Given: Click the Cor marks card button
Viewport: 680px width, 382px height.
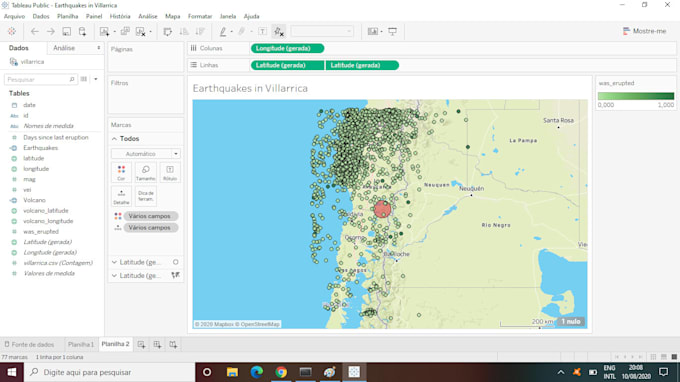Looking at the screenshot, I should tap(121, 173).
